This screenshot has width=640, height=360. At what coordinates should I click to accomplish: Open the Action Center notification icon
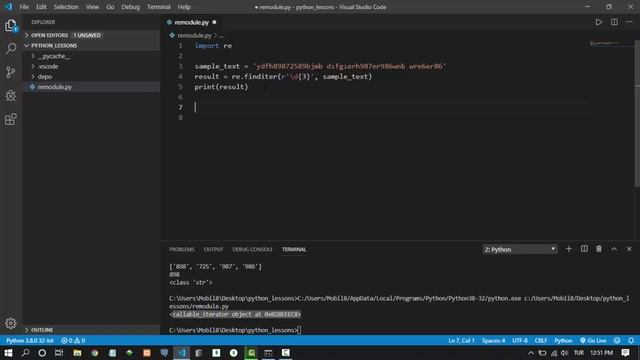click(626, 353)
